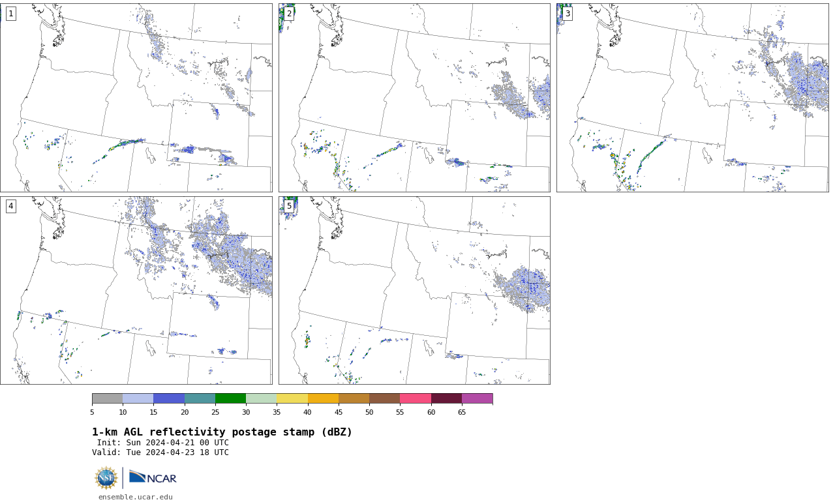Viewport: 835px width, 504px height.
Task: Click the member label '5' box
Action: pyautogui.click(x=289, y=206)
